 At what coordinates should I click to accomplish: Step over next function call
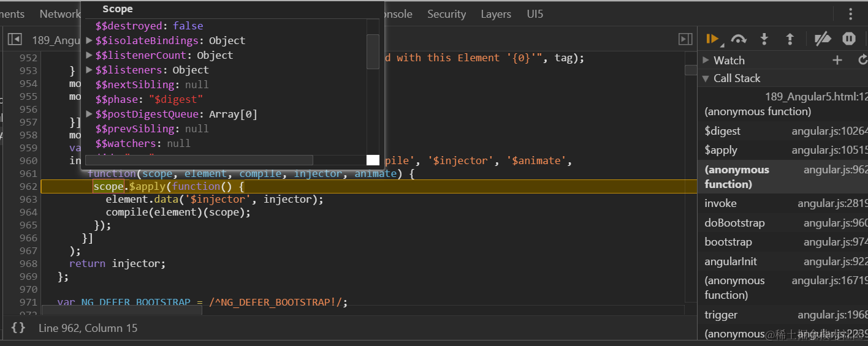(739, 39)
